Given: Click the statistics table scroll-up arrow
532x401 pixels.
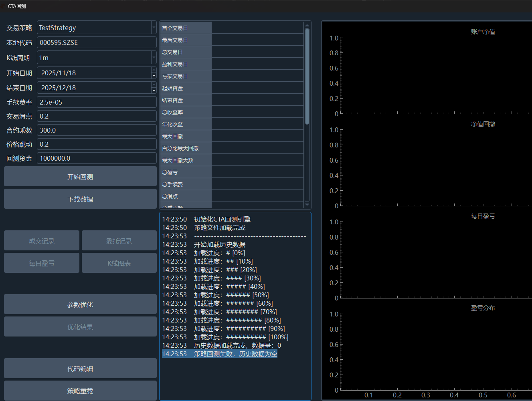Looking at the screenshot, I should click(307, 25).
